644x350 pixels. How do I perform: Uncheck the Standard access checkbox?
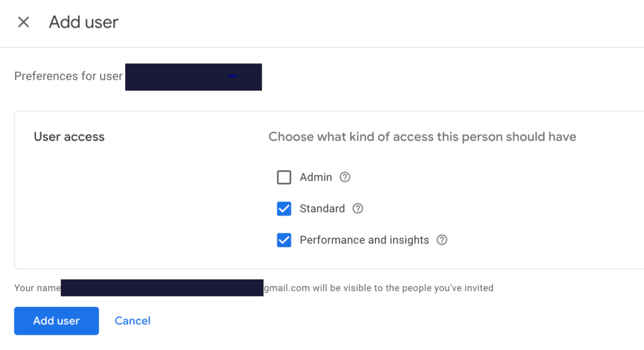[x=284, y=209]
